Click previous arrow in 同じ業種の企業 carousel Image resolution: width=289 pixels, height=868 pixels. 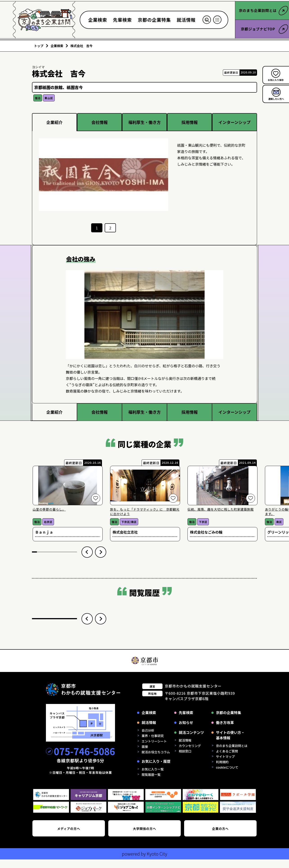[87, 552]
